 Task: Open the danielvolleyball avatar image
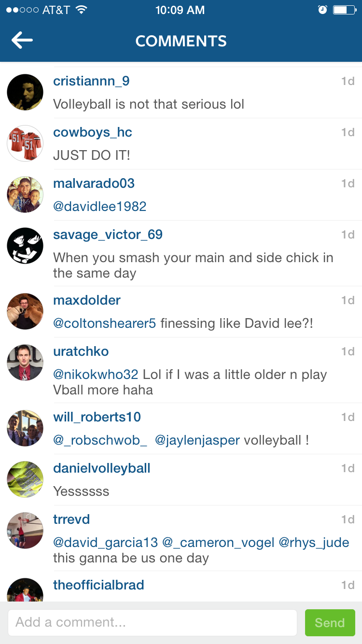pos(25,479)
